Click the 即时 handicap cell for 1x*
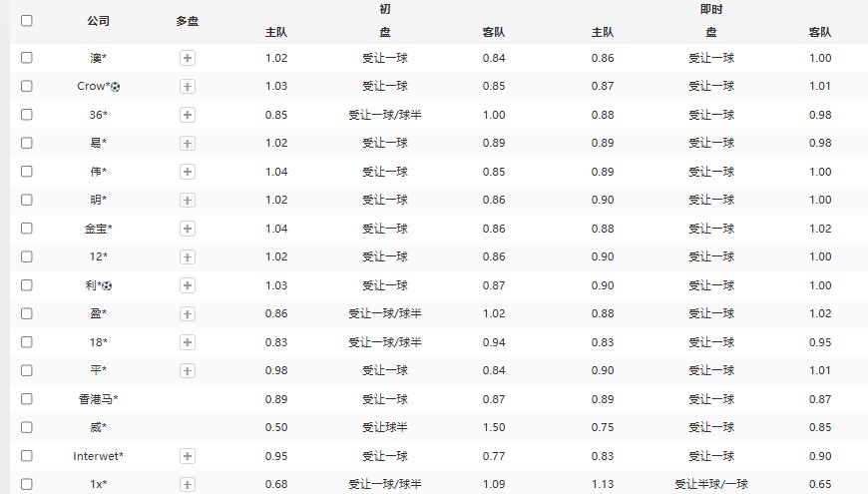This screenshot has height=494, width=868. point(710,485)
